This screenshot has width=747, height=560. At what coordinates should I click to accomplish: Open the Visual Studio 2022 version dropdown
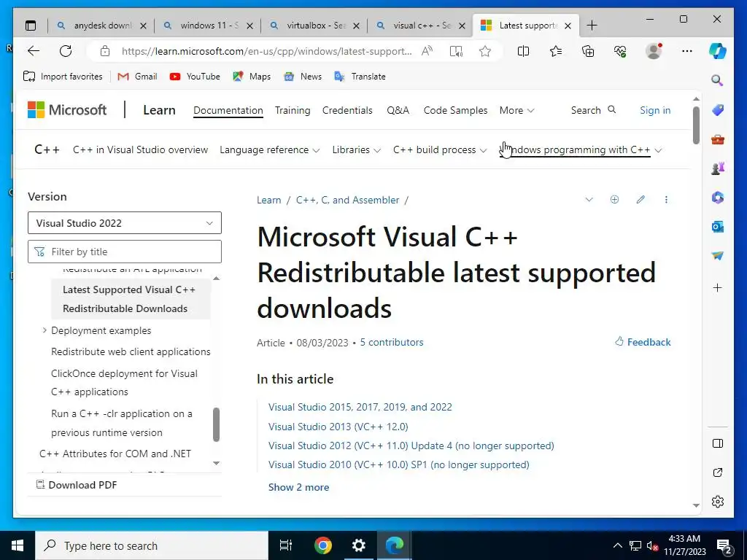tap(124, 223)
